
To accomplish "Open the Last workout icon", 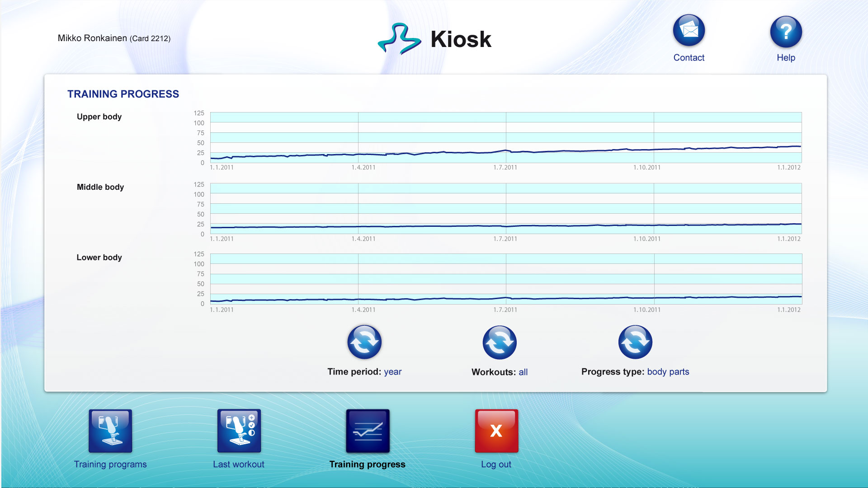I will click(239, 431).
